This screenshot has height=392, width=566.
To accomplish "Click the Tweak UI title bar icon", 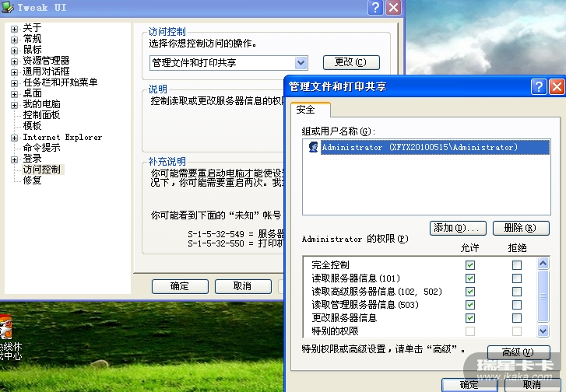I will pos(7,7).
